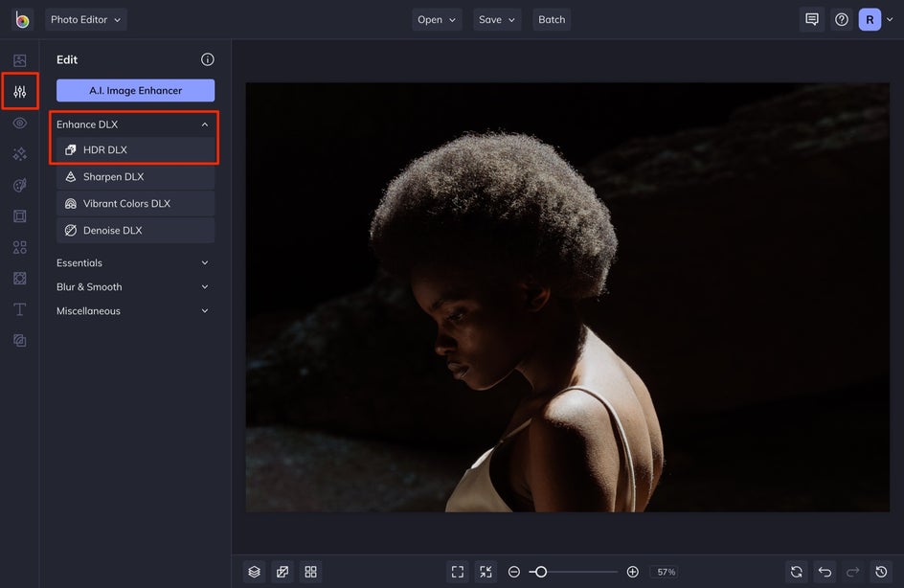Select the Sharpen DLX tool

click(135, 177)
